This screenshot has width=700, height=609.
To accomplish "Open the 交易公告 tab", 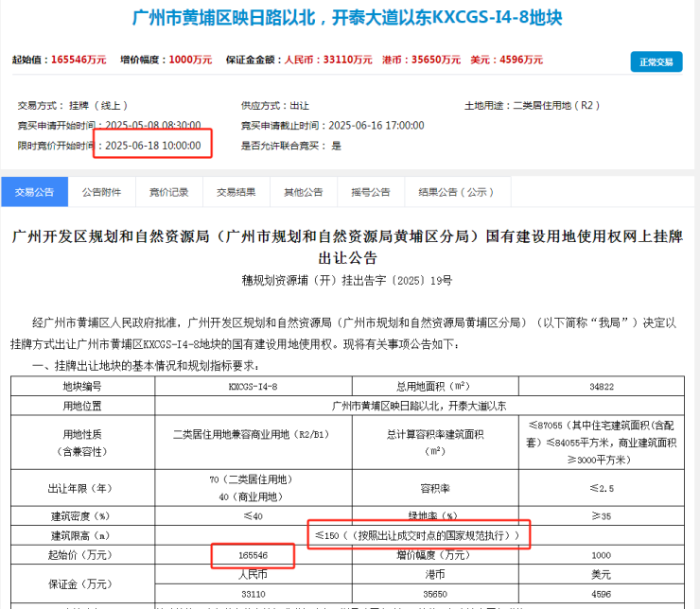I will coord(35,192).
